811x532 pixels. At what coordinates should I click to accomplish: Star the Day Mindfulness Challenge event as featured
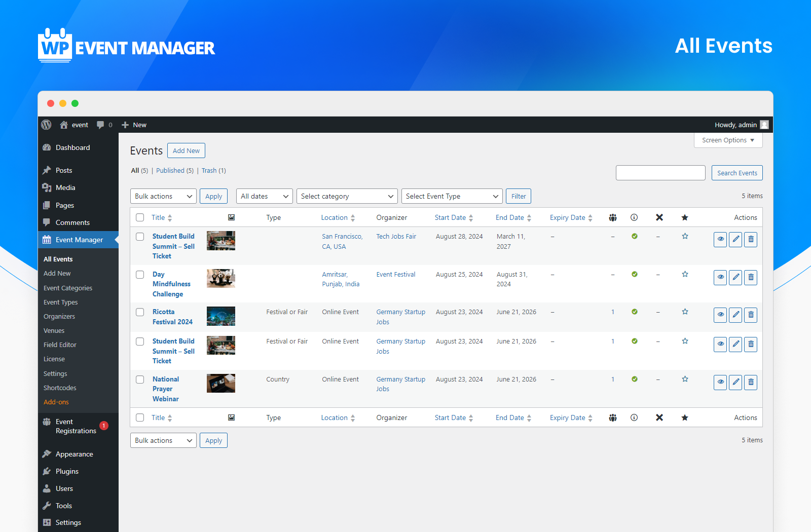685,274
